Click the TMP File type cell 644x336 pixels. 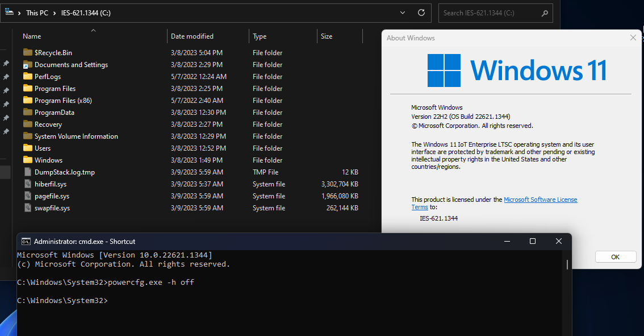pos(265,172)
